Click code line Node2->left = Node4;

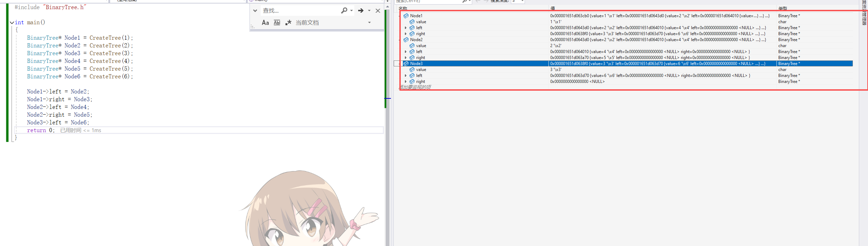tap(58, 107)
